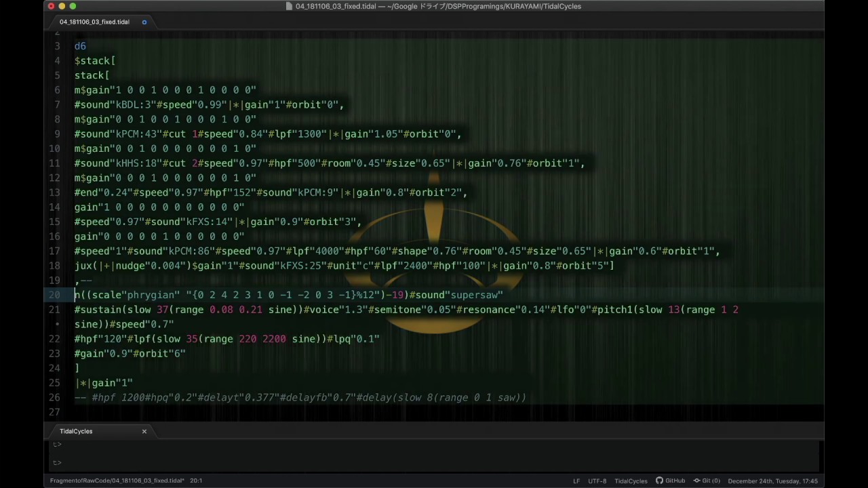Click "#hpf"120"" on line 22
This screenshot has height=488, width=868.
point(100,339)
